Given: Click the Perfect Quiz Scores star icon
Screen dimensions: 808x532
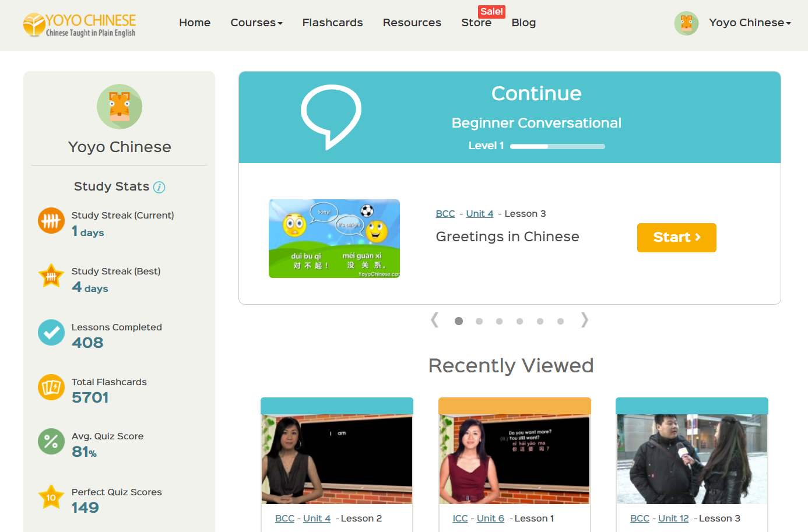Looking at the screenshot, I should click(51, 498).
